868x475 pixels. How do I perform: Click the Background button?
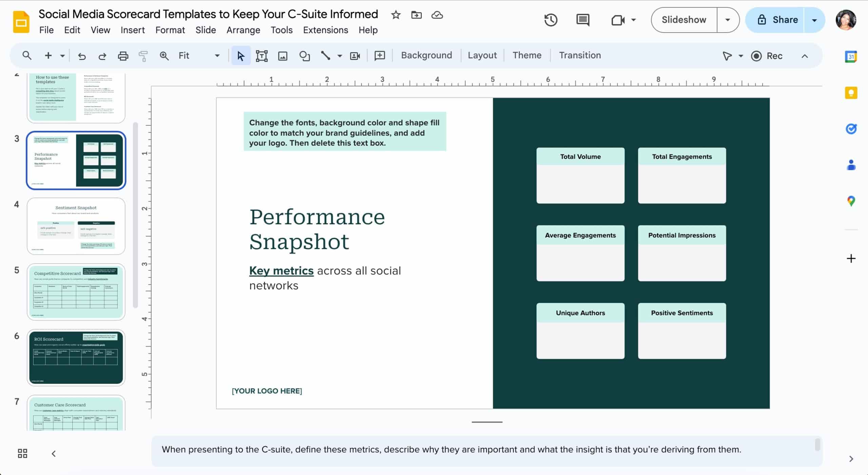(x=426, y=55)
